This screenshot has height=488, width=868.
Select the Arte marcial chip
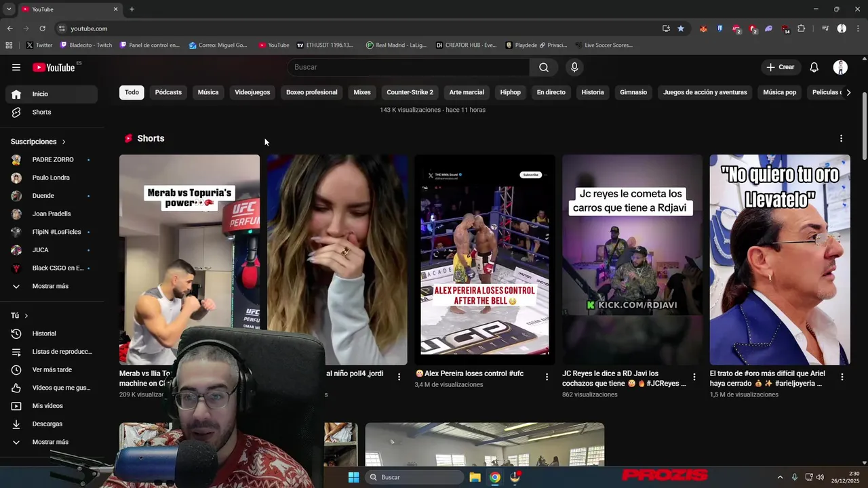pos(467,92)
